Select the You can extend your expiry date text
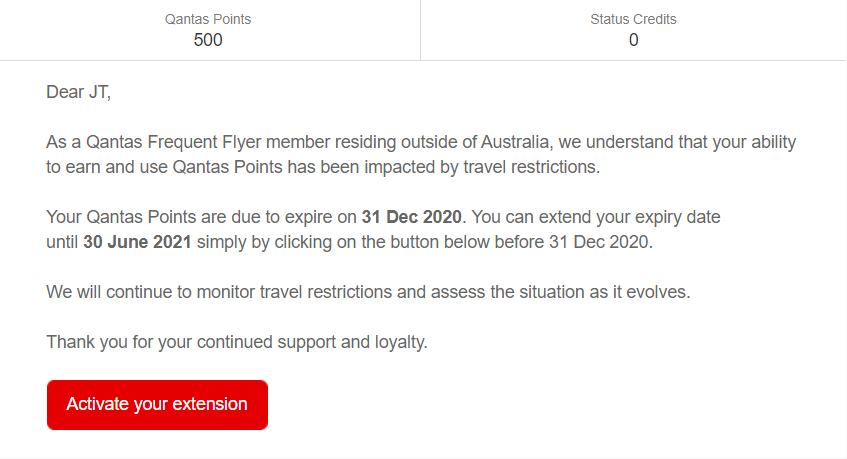847x459 pixels. point(596,217)
